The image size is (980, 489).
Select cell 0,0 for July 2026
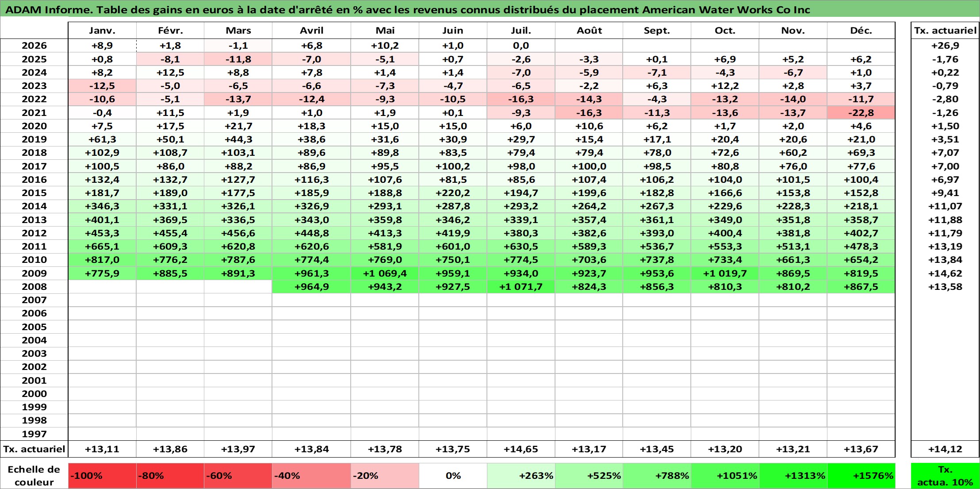(x=521, y=46)
